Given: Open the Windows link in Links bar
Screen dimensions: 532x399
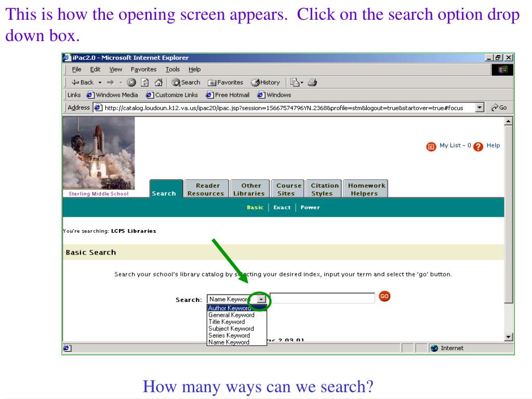Looking at the screenshot, I should click(x=274, y=95).
